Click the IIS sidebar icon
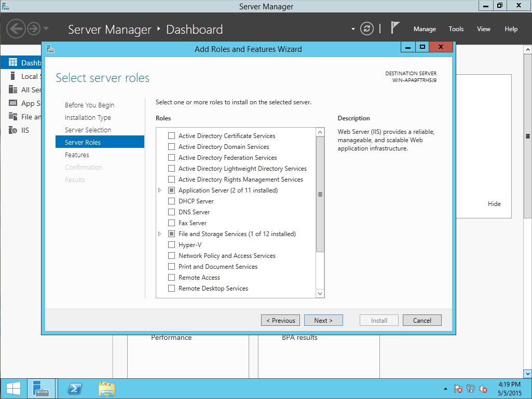532x399 pixels. pos(13,130)
